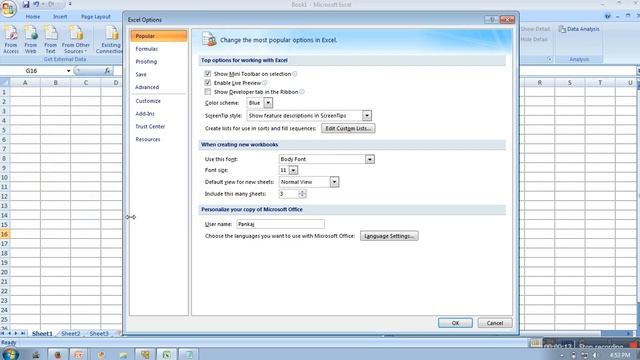This screenshot has height=360, width=640.
Task: Open the Name Box dropdown arrow
Action: (68, 71)
